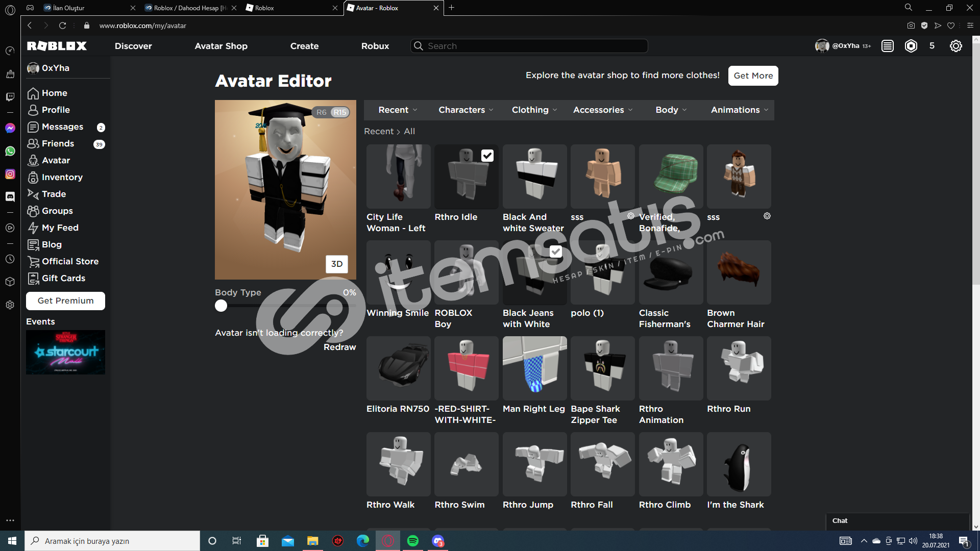Open Roblox settings gear icon
The image size is (980, 551).
(956, 46)
